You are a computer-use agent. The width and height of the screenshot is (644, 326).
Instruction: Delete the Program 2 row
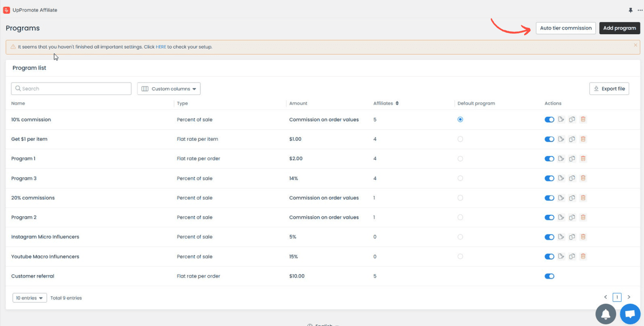[x=583, y=217]
